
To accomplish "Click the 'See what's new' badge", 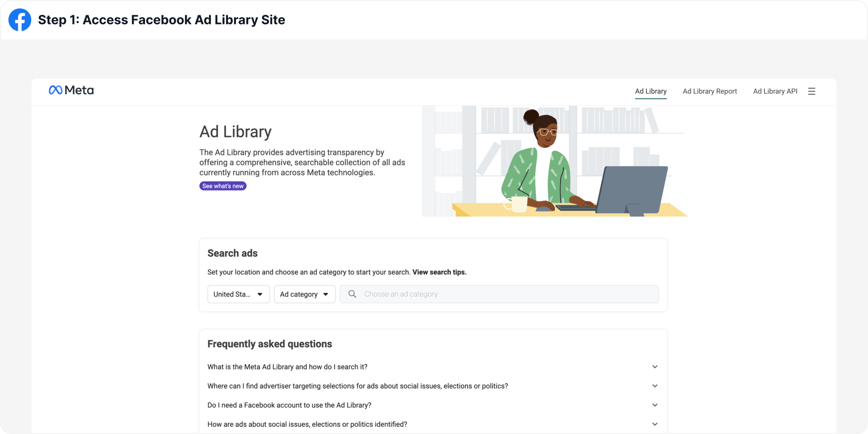I will [223, 186].
